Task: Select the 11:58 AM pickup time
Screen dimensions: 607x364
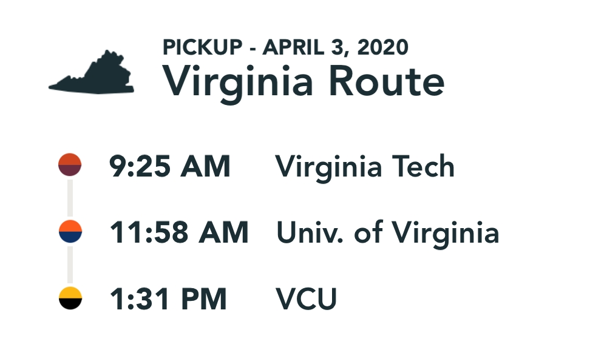Action: [x=178, y=232]
